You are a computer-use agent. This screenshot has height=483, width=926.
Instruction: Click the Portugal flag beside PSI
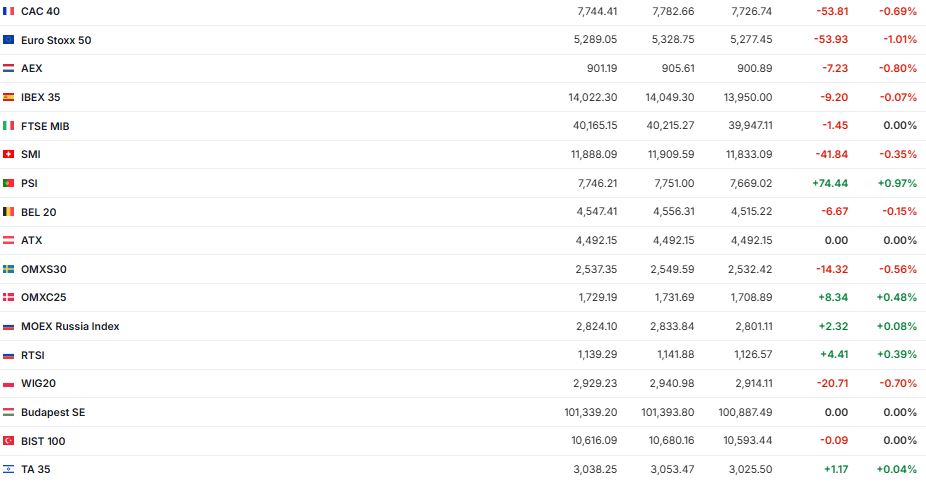[9, 183]
